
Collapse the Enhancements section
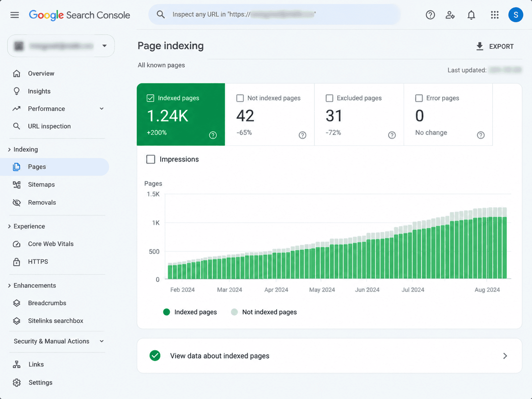click(32, 285)
